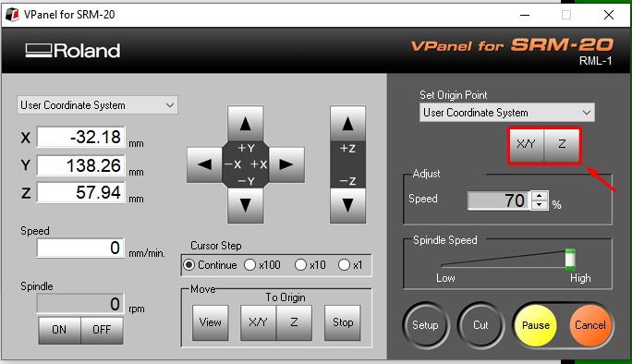Lower the spindle with the -Z down arrow

coord(347,205)
